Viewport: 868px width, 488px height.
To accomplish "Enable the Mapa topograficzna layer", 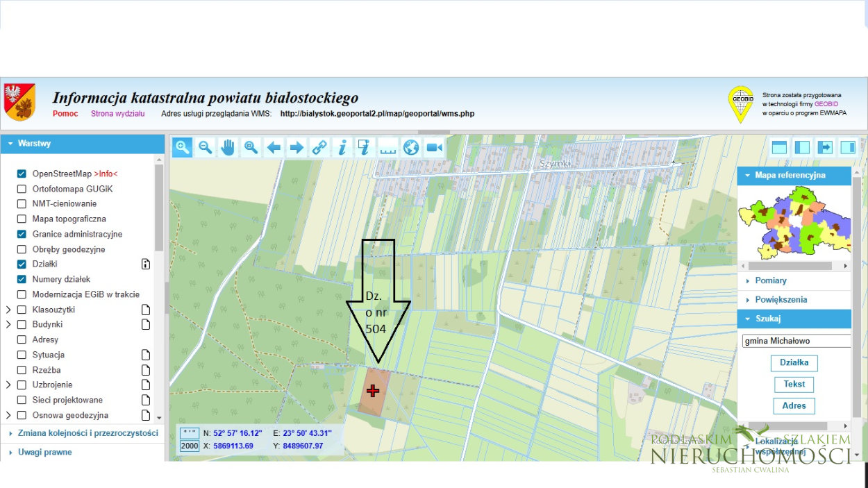I will [x=22, y=219].
